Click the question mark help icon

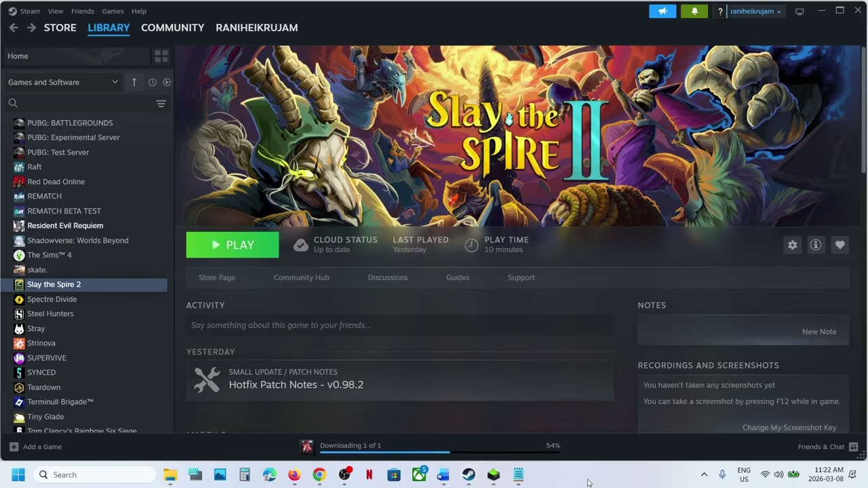720,12
